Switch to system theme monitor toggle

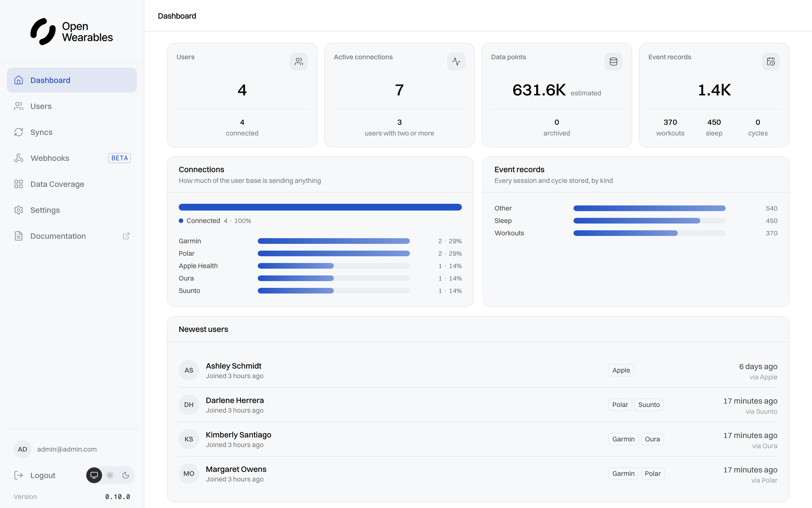point(94,475)
